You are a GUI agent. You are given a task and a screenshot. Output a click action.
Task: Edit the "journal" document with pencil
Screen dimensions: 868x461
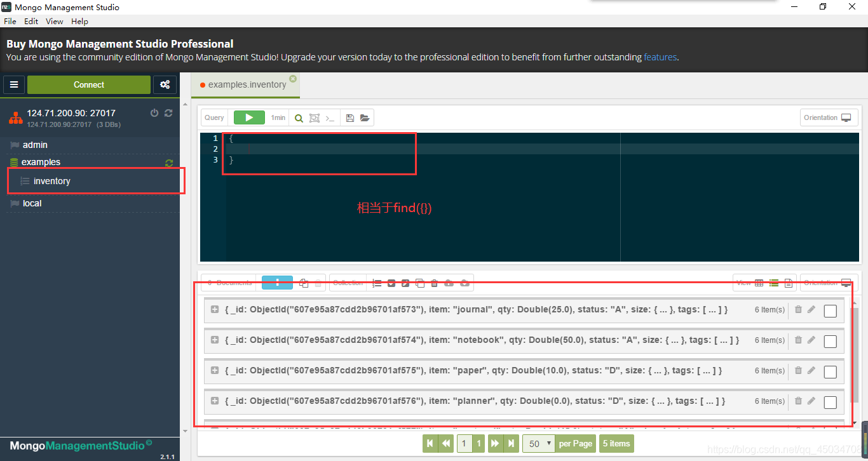click(x=811, y=309)
